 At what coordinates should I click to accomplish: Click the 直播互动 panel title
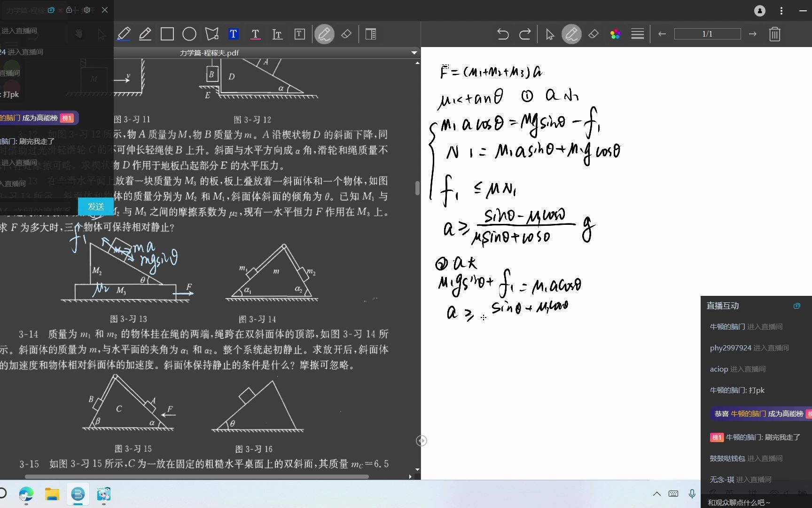723,306
